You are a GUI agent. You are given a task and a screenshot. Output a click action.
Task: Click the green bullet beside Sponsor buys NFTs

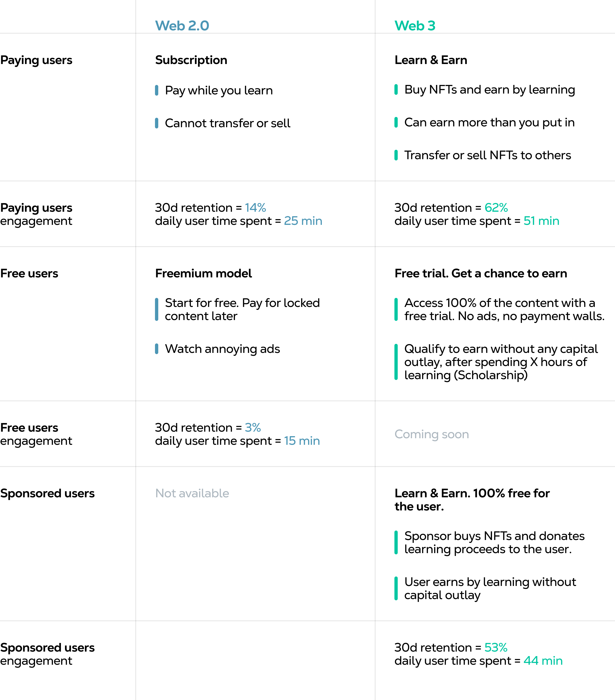click(x=396, y=542)
